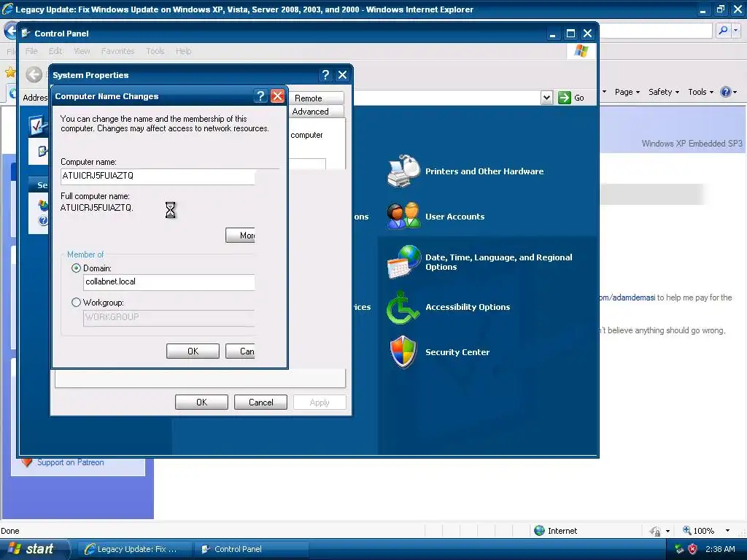The width and height of the screenshot is (747, 560).
Task: Open User Accounts icon
Action: pos(403,216)
